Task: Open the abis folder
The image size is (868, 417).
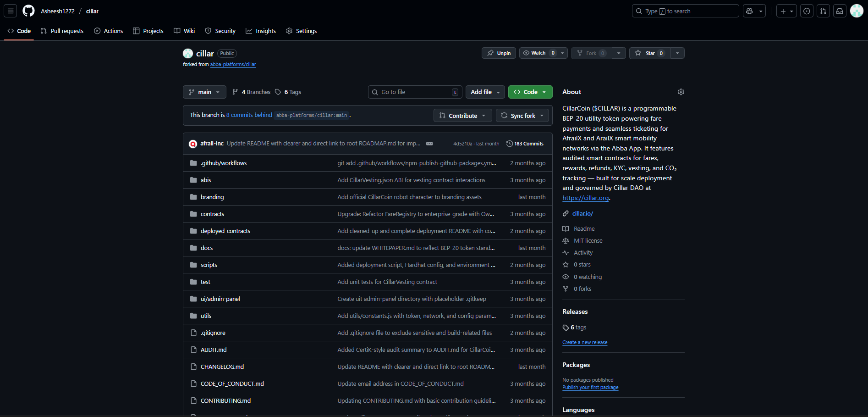Action: pos(206,180)
